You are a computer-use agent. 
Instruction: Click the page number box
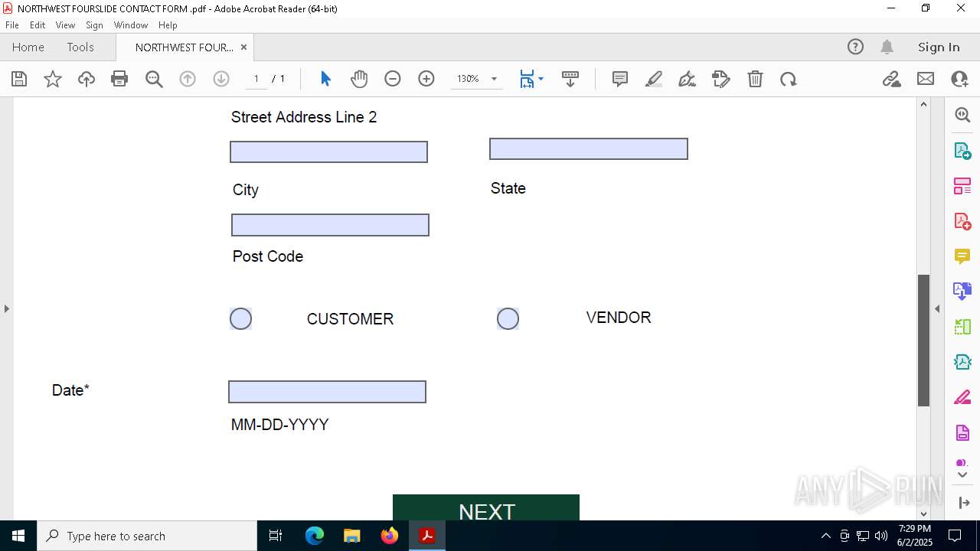(256, 79)
